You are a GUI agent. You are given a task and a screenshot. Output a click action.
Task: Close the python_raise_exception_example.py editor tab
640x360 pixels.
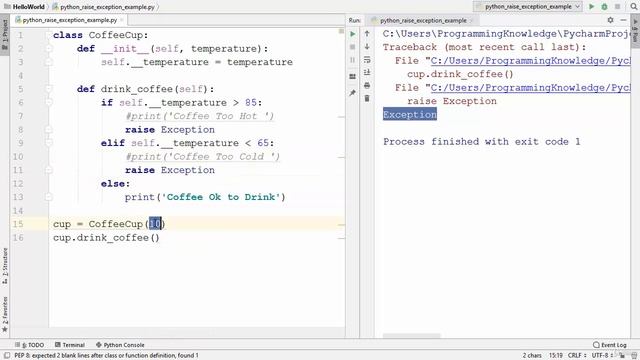click(122, 20)
